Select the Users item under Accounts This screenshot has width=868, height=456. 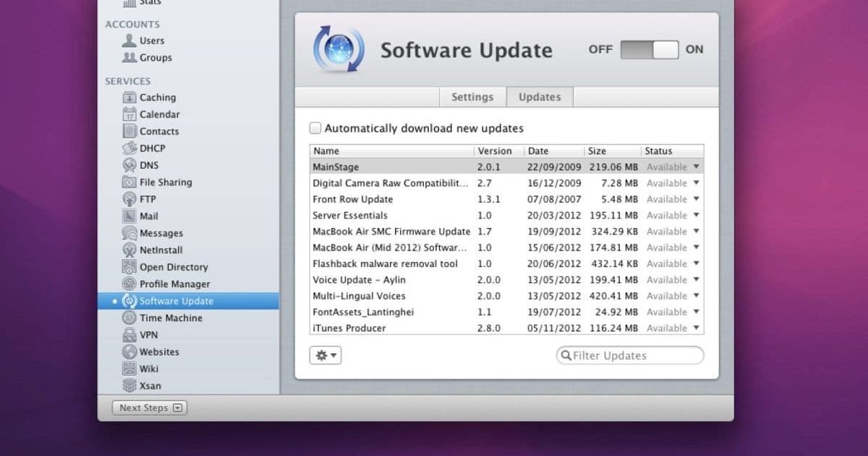coord(151,41)
